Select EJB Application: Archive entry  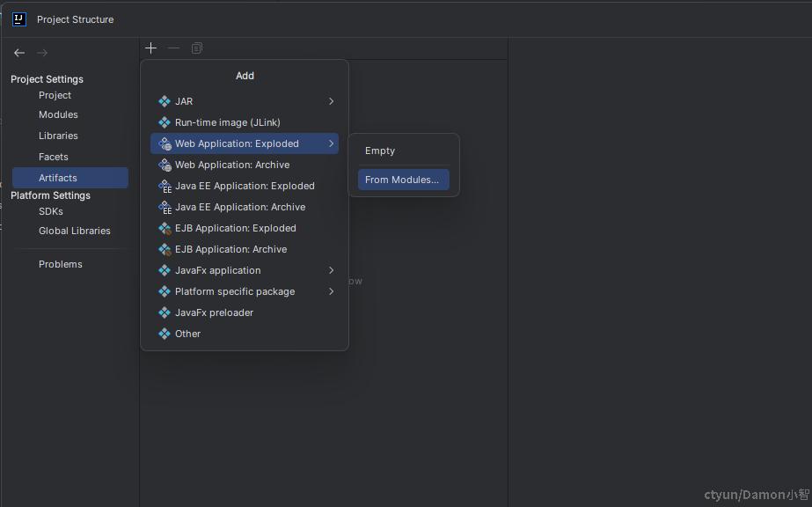tap(245, 249)
